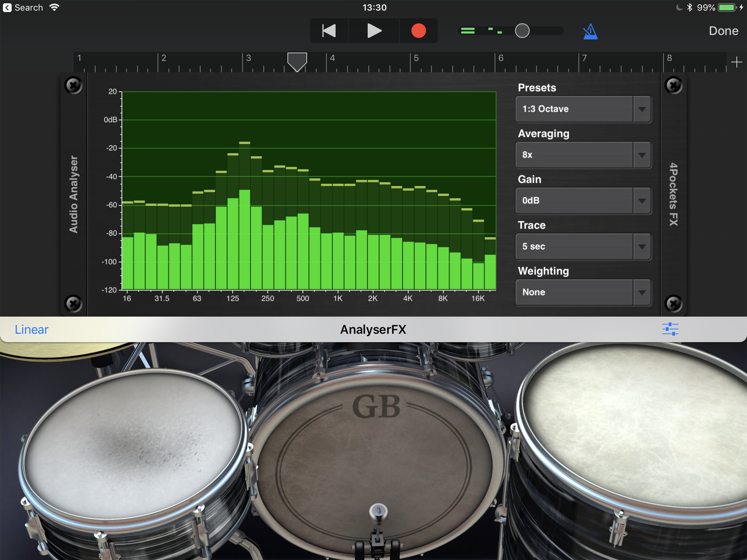Add section with the plus icon
This screenshot has width=747, height=560.
[x=737, y=62]
